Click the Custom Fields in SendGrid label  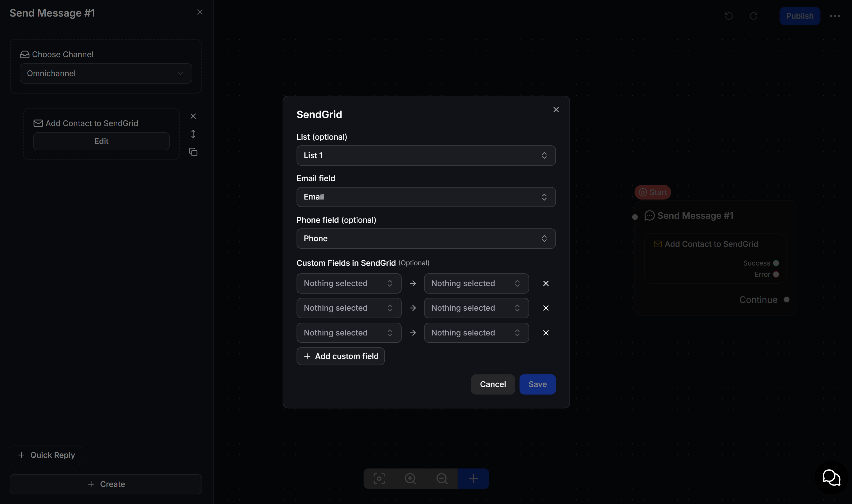(346, 263)
